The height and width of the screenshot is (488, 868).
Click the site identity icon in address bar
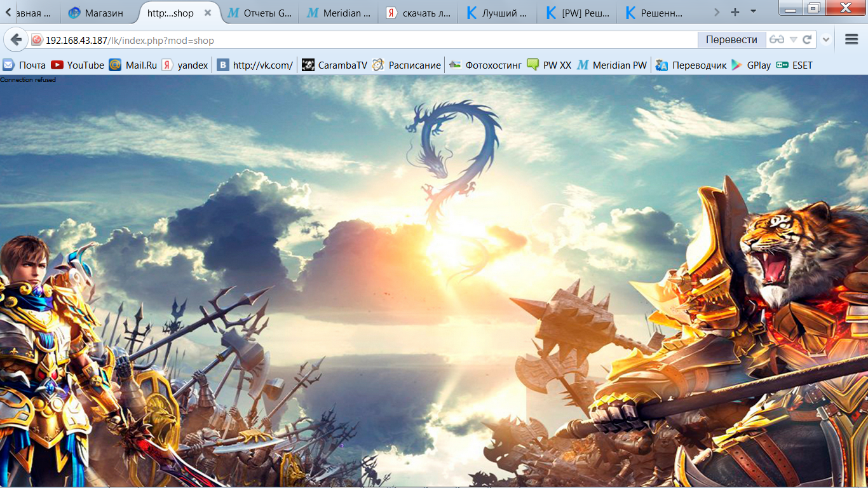(x=37, y=40)
